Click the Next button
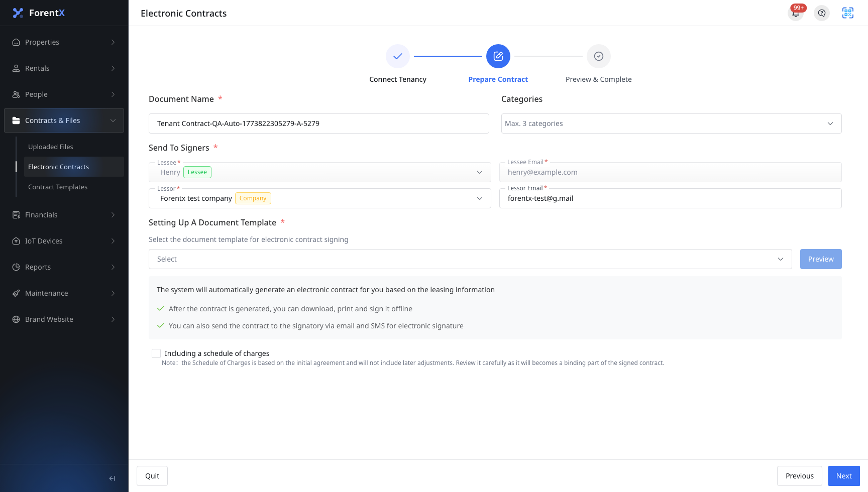 pyautogui.click(x=844, y=476)
